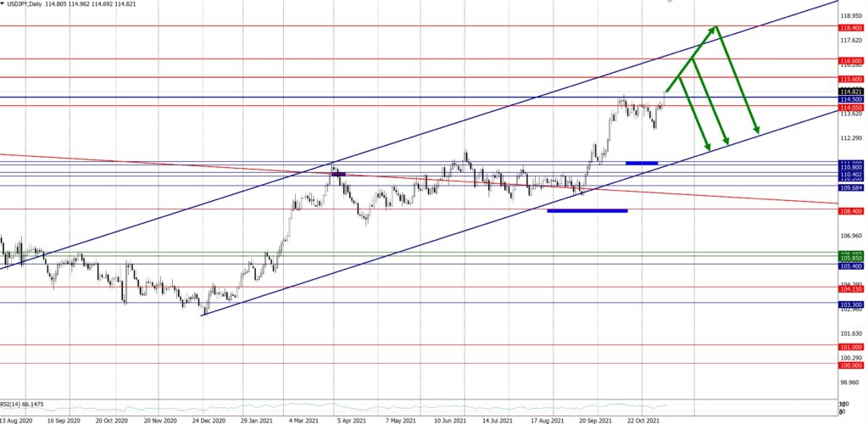Click the red 104.150 price level tag
Viewport: 868px width, 424px height.
coord(851,288)
